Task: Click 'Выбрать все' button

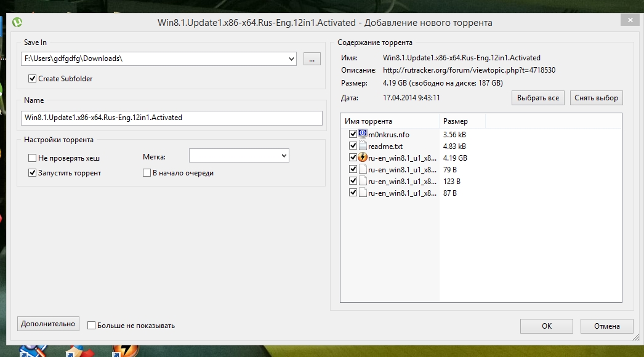Action: point(538,98)
